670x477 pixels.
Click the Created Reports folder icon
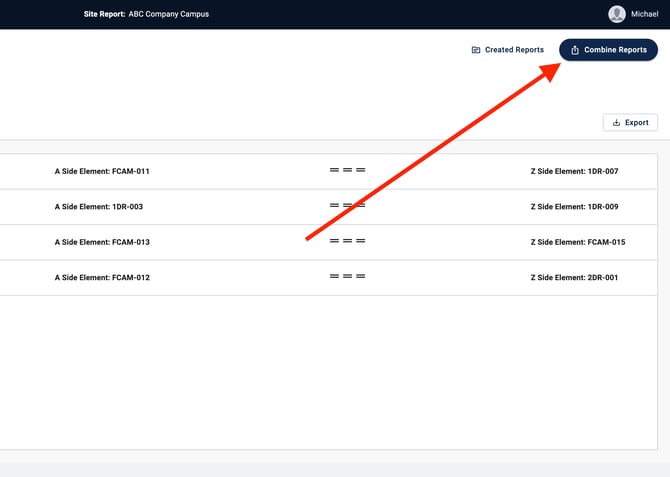coord(476,50)
